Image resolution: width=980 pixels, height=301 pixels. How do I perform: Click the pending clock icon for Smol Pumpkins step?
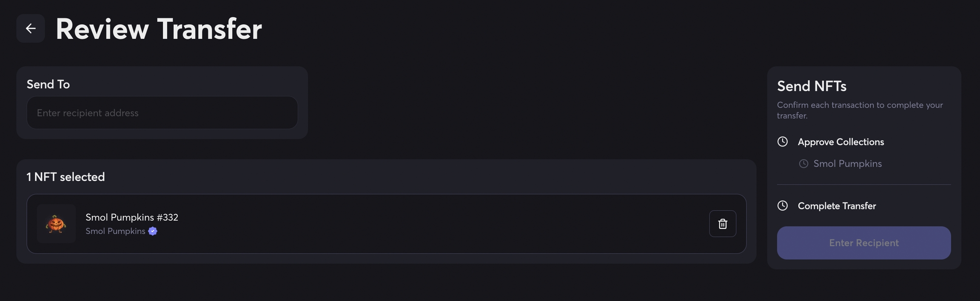point(803,164)
